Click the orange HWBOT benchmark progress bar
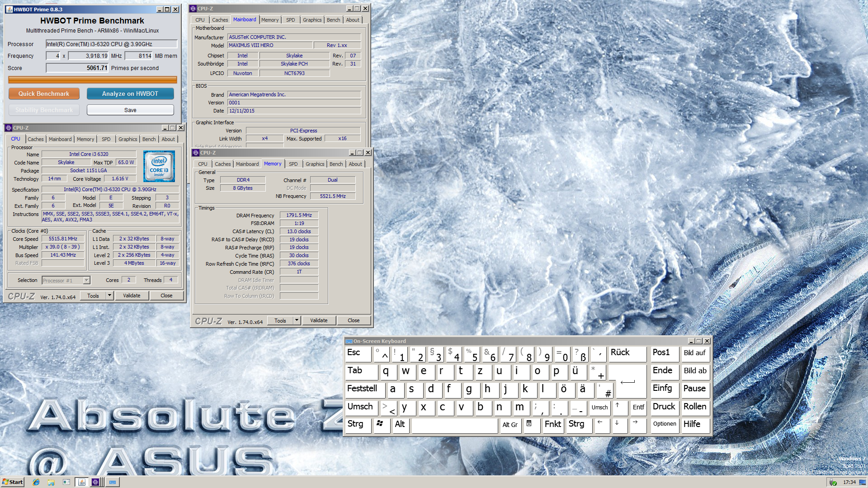Viewport: 868px width, 488px height. pos(93,80)
